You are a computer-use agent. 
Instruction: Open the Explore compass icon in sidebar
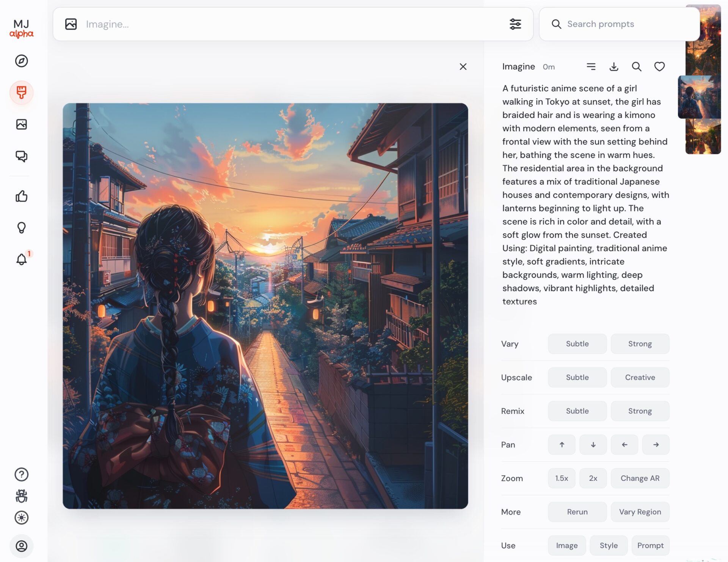pyautogui.click(x=22, y=61)
